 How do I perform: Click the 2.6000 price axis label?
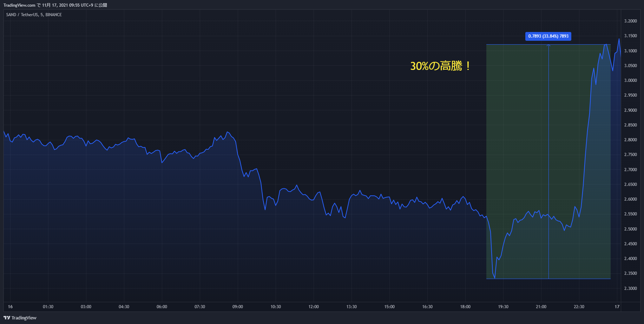630,199
